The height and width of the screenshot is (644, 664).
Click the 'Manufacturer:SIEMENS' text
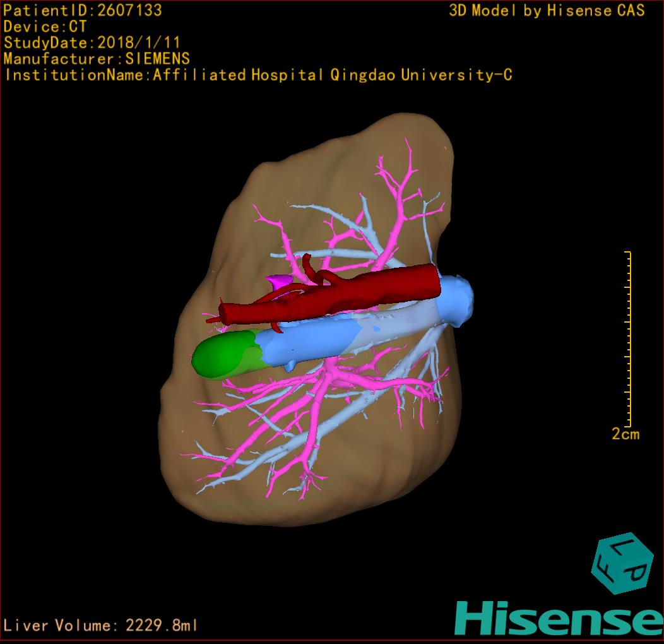pyautogui.click(x=97, y=59)
